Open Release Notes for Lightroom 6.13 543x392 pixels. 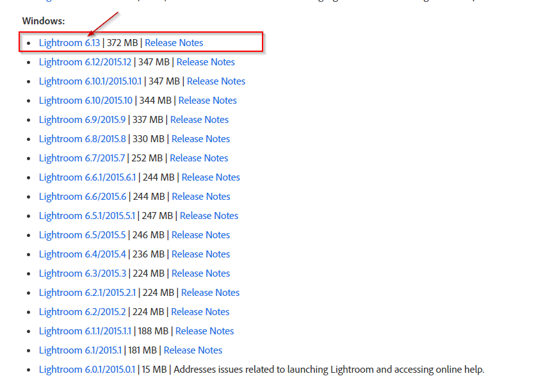pos(174,43)
